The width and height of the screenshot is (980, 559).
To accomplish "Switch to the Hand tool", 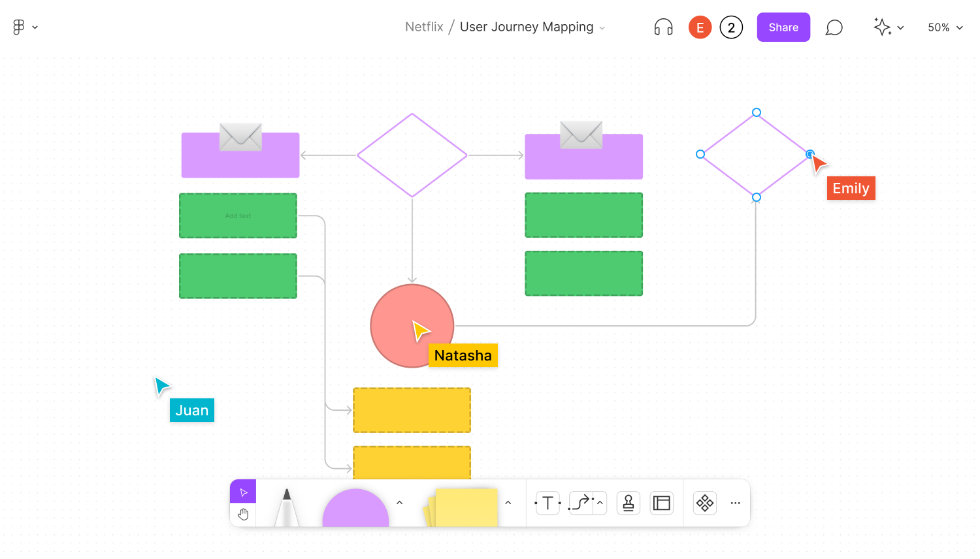I will point(243,514).
